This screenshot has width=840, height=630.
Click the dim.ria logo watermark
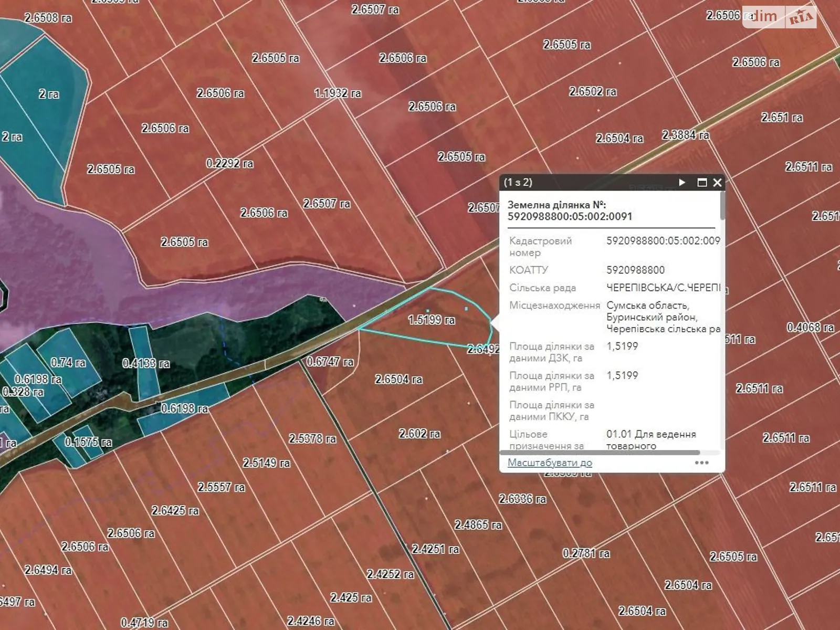point(779,17)
